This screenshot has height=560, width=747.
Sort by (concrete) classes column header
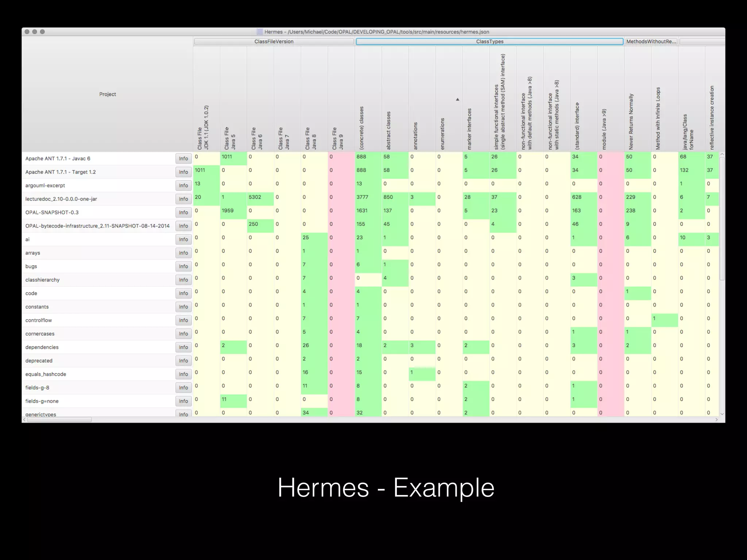click(x=368, y=98)
